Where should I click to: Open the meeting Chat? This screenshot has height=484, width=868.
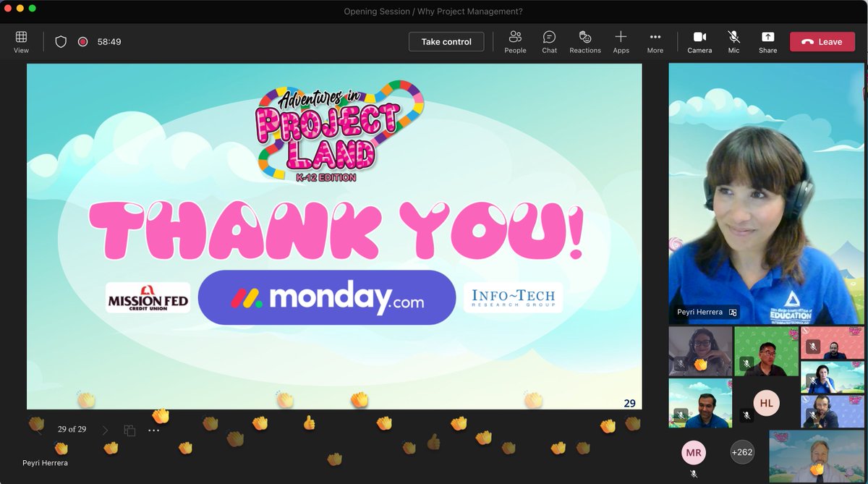[x=550, y=42]
